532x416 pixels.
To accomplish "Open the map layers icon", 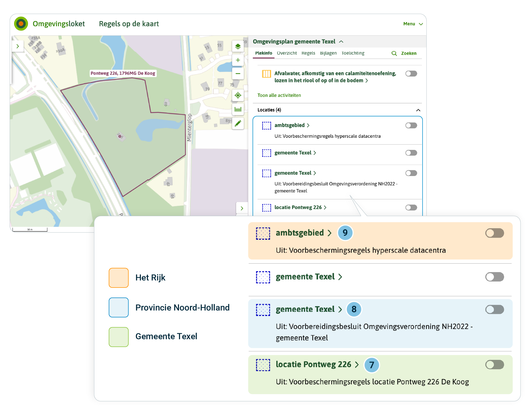I will click(238, 46).
